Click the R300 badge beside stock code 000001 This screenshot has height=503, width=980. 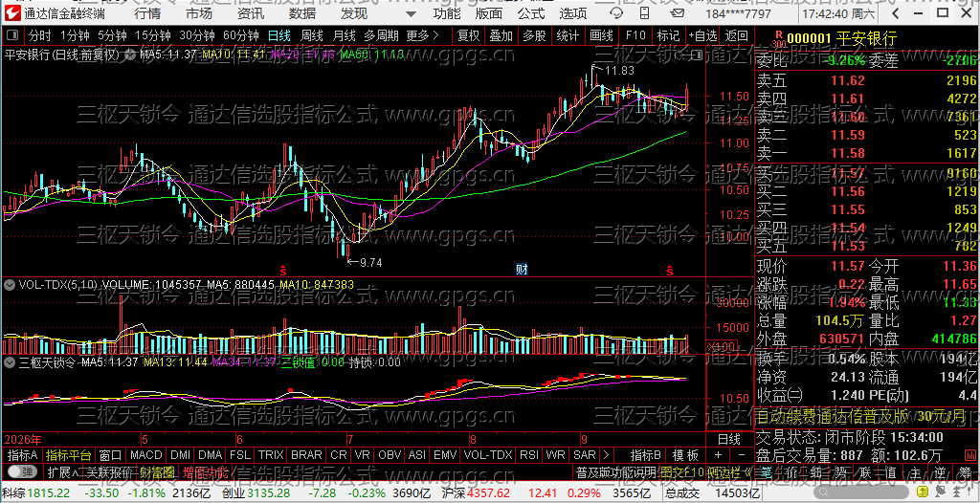[778, 40]
